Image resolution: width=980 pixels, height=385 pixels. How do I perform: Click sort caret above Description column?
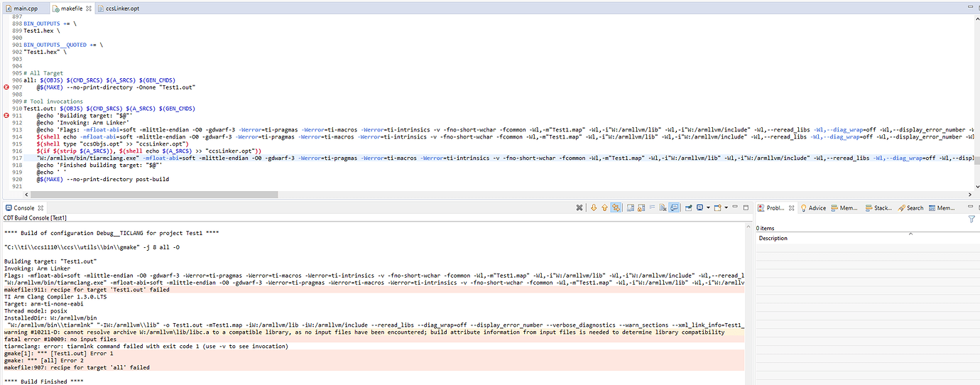[912, 234]
